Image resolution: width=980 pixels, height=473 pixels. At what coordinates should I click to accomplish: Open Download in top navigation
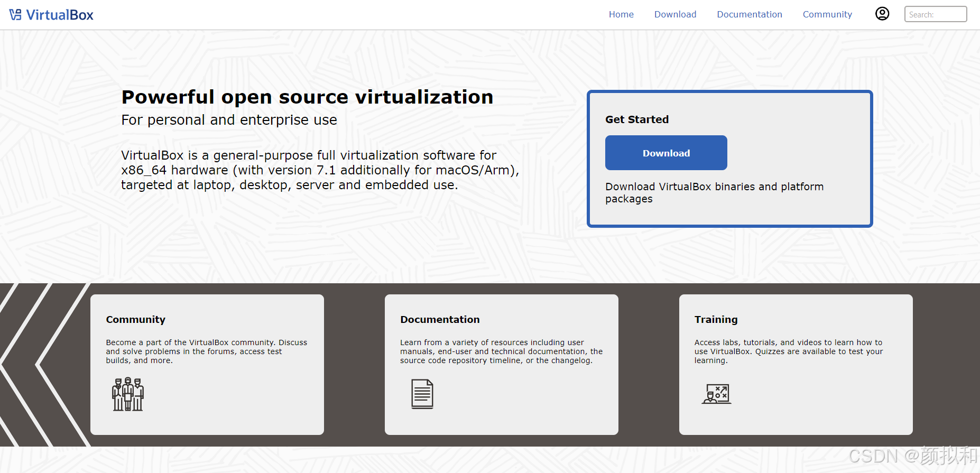[x=675, y=14]
